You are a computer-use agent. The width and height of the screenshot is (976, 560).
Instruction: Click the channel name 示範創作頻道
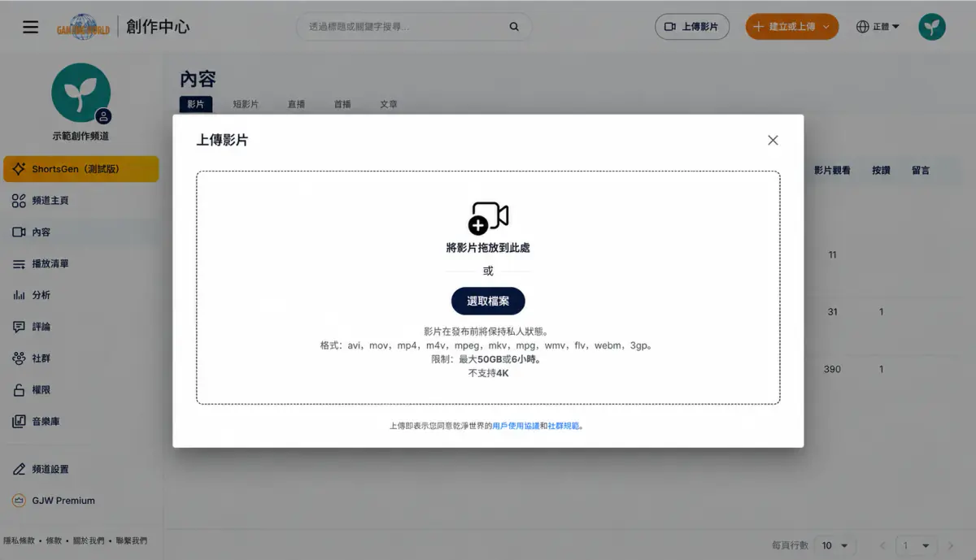pyautogui.click(x=81, y=137)
